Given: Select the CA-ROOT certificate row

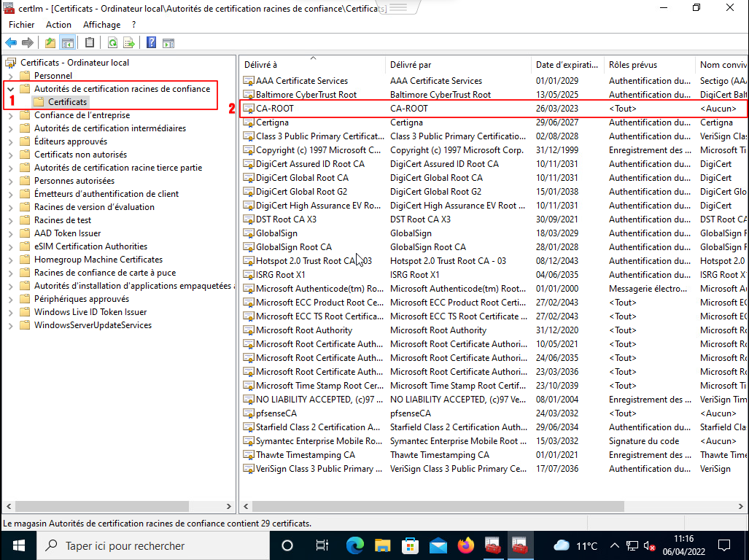Looking at the screenshot, I should tap(275, 109).
